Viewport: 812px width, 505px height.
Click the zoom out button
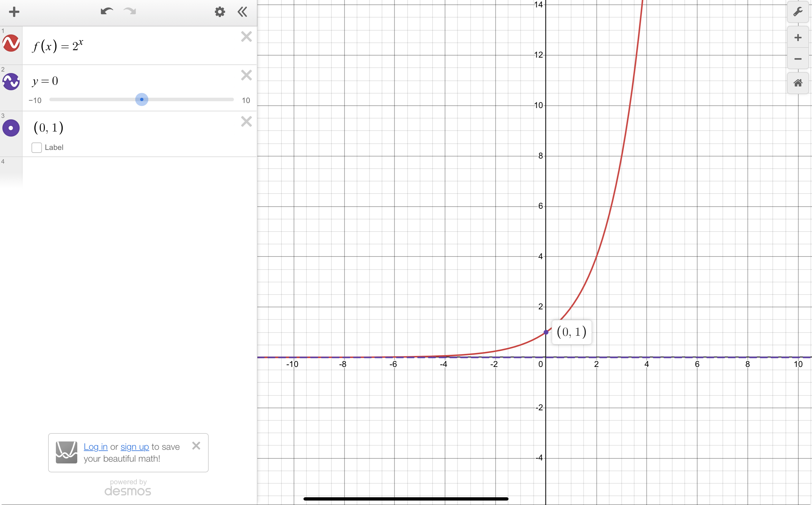pyautogui.click(x=798, y=59)
